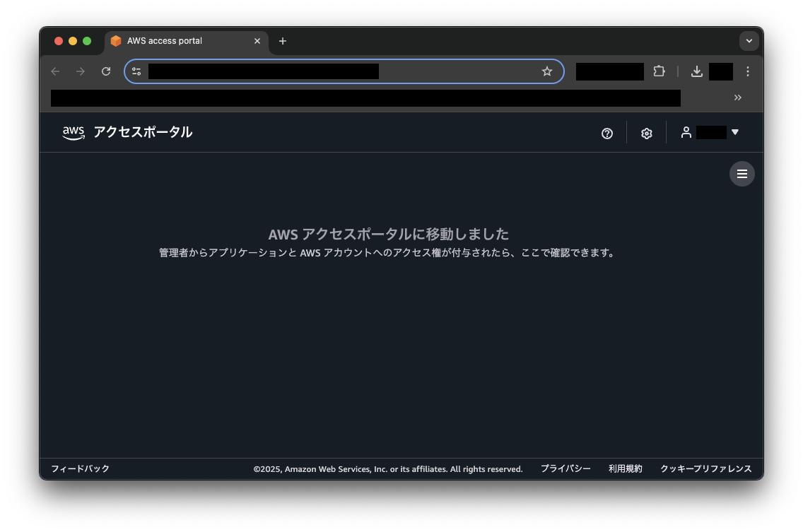Open Chrome three-dot menu
803x532 pixels.
click(x=748, y=71)
